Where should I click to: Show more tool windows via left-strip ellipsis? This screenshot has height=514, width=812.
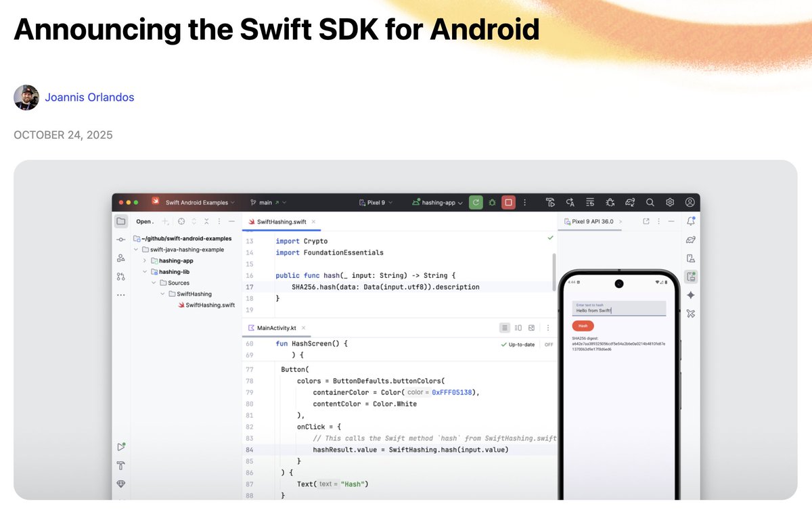click(x=120, y=295)
